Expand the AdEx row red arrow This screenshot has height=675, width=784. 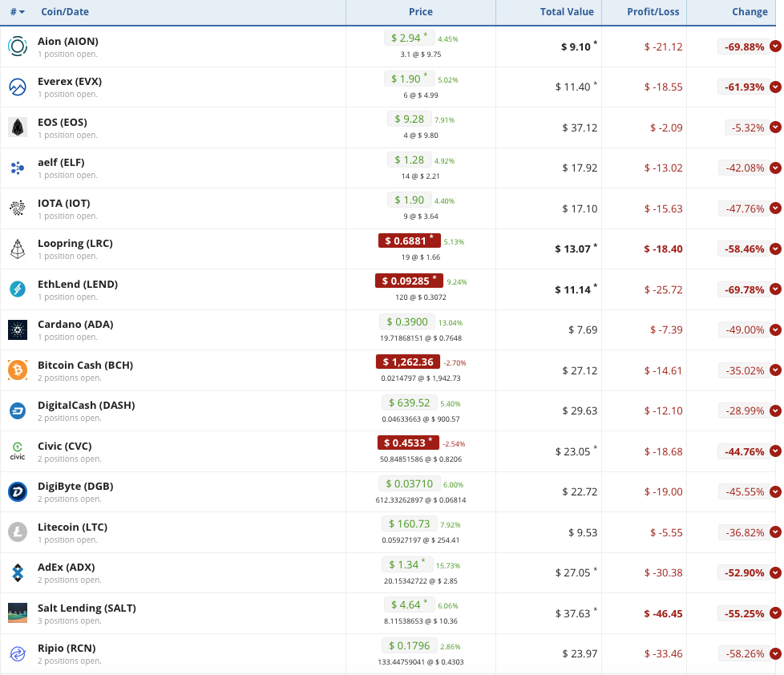tap(775, 572)
